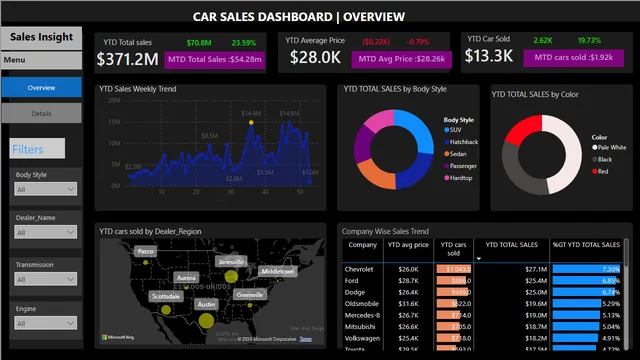Click the -0.79% price change figure
Image resolution: width=640 pixels, height=360 pixels.
coord(418,42)
